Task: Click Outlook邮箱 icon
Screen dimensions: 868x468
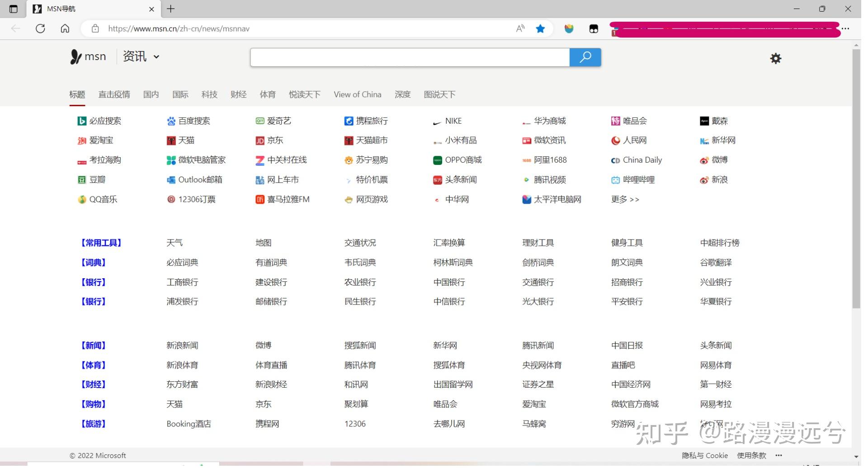Action: [172, 181]
